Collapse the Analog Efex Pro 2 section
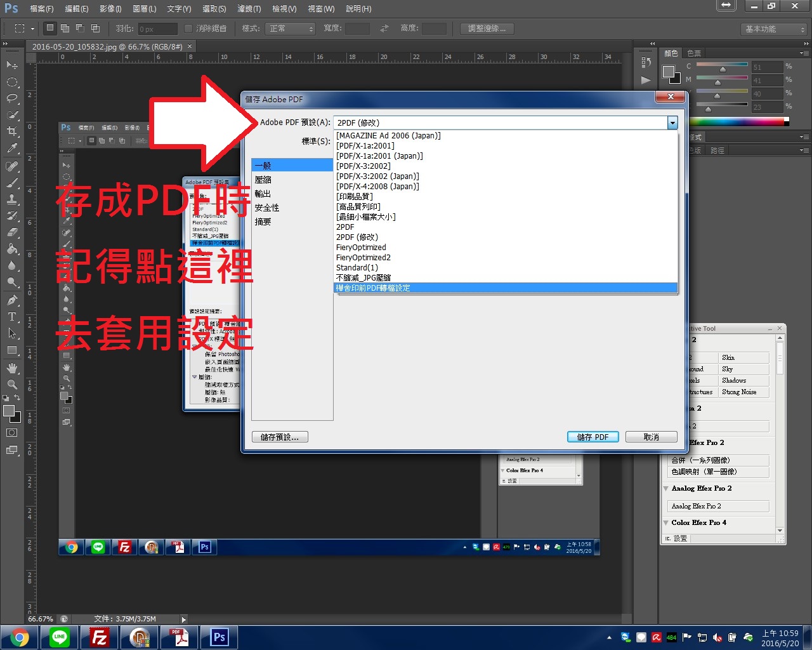This screenshot has width=812, height=650. click(x=666, y=489)
